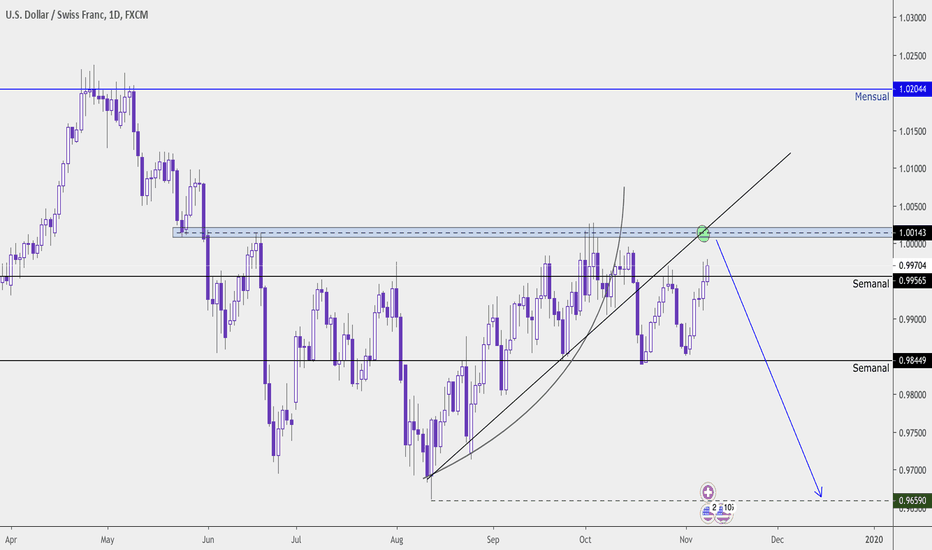This screenshot has width=932, height=550.
Task: Click the 0.99704 current price label
Action: pyautogui.click(x=910, y=266)
